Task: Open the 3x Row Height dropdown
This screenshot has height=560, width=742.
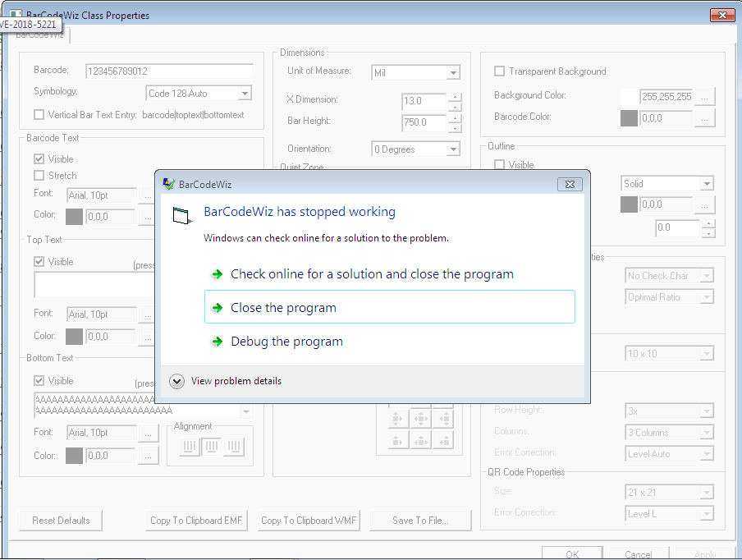Action: [x=707, y=411]
